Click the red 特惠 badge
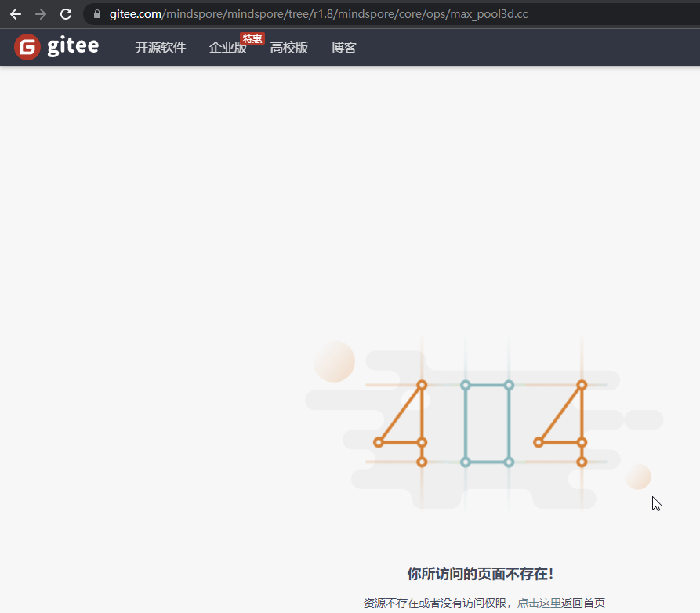This screenshot has width=700, height=613. point(252,38)
